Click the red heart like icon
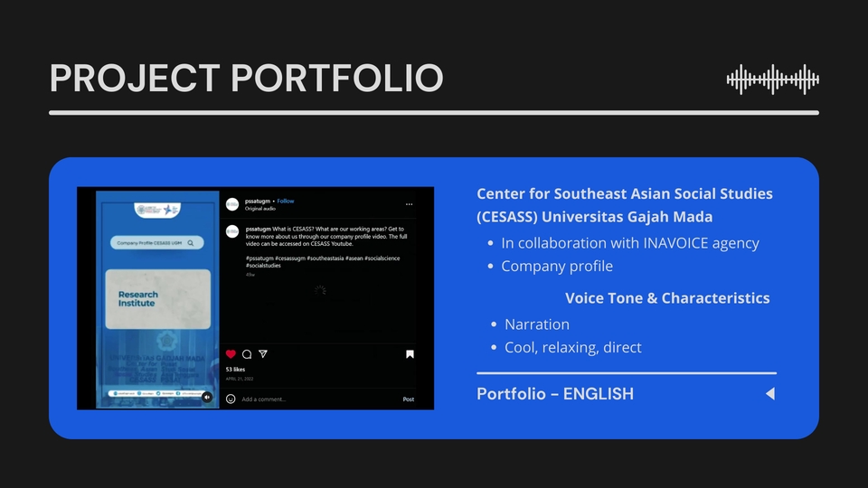 231,354
